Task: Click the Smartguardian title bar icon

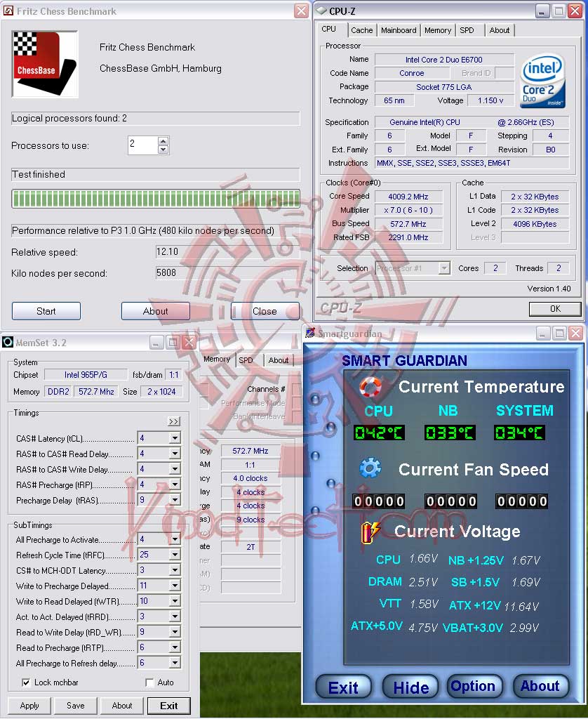Action: (310, 333)
